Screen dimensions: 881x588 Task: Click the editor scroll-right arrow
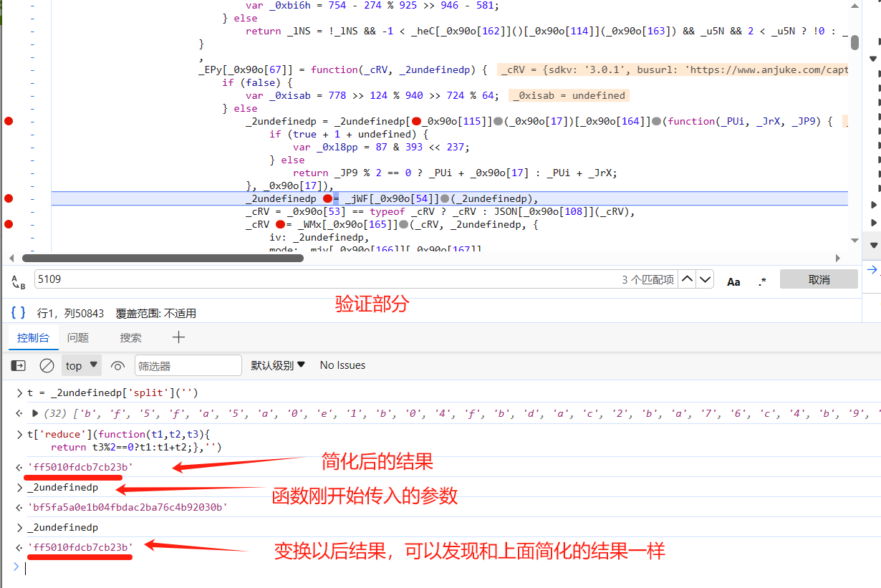[x=839, y=258]
